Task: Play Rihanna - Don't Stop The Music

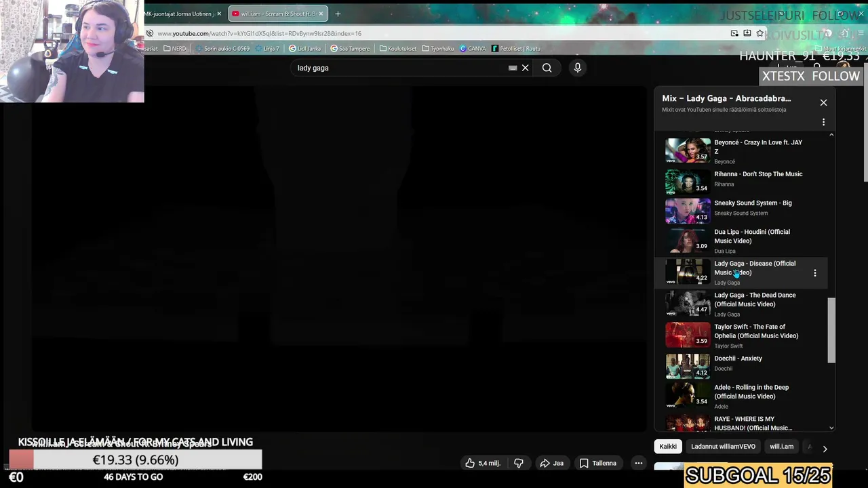Action: [746, 179]
